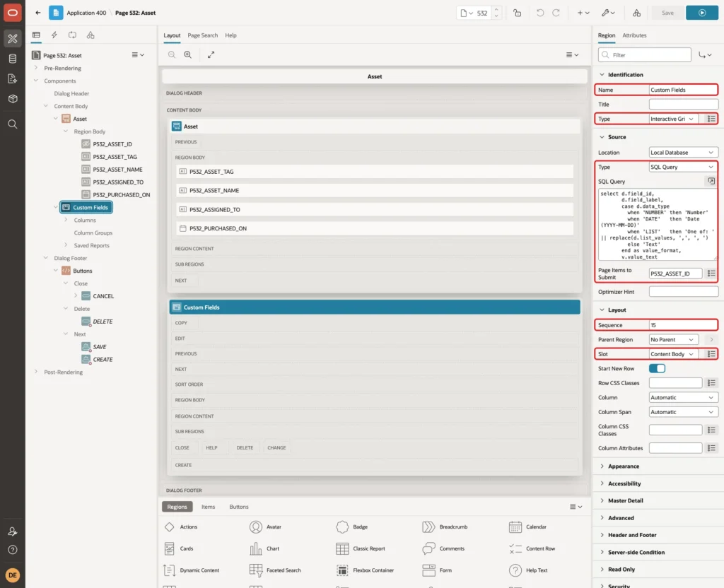Switch to Shared Components tab in tree

[90, 35]
